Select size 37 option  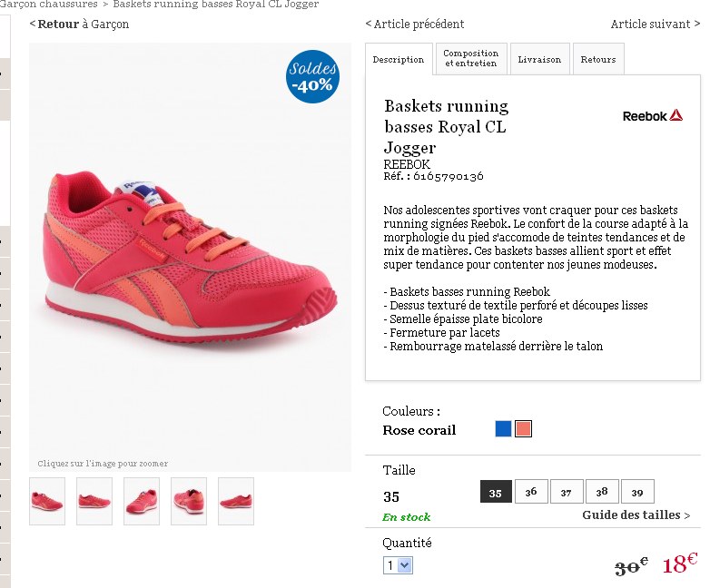pyautogui.click(x=567, y=492)
